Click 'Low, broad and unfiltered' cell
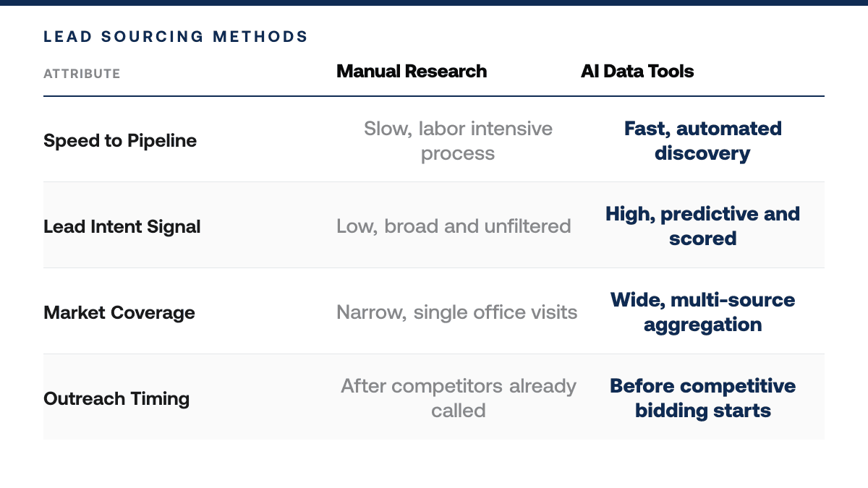This screenshot has width=868, height=488. [x=454, y=226]
